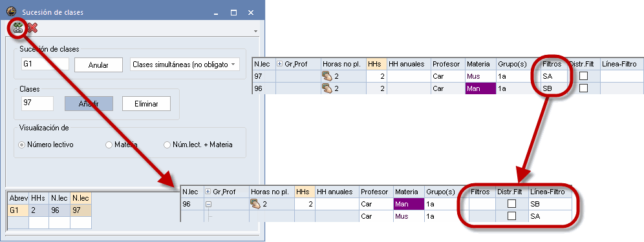Collapse the lesson 96 tree row
Viewport: 644px width, 242px height.
[208, 204]
